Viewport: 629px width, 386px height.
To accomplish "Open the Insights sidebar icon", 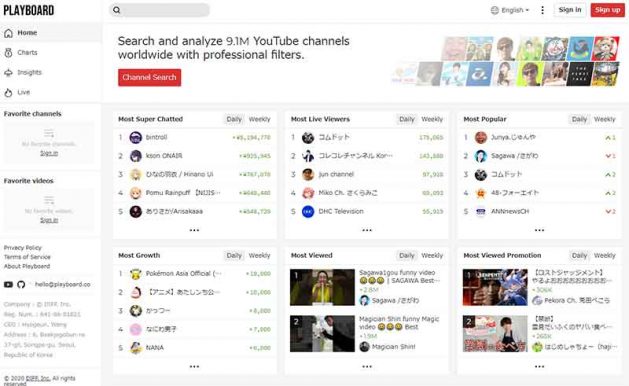I will pos(8,73).
